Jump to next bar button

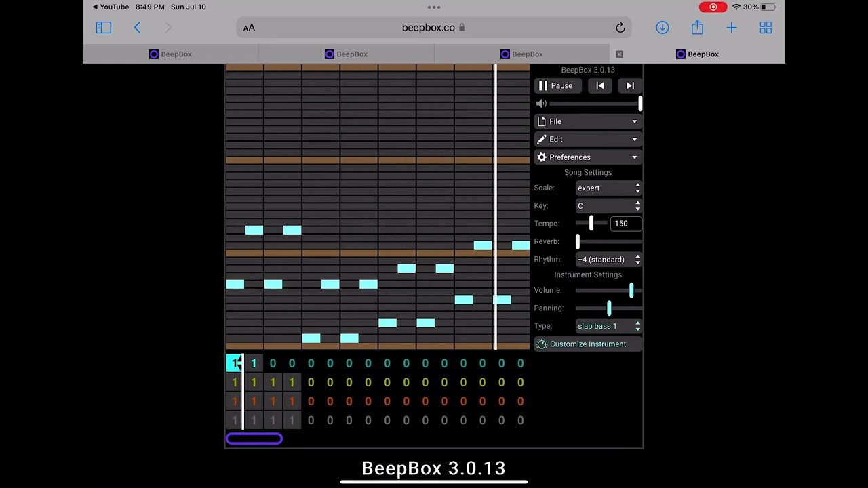629,85
